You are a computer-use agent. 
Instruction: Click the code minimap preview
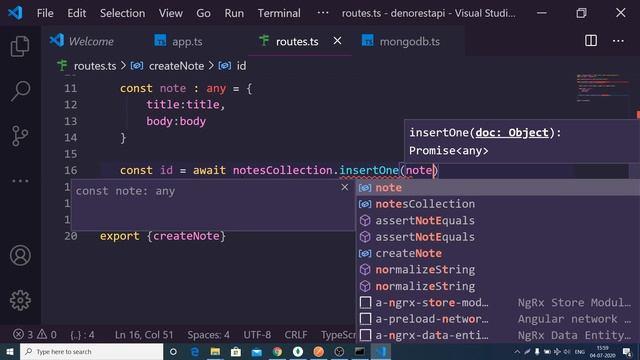tap(602, 87)
